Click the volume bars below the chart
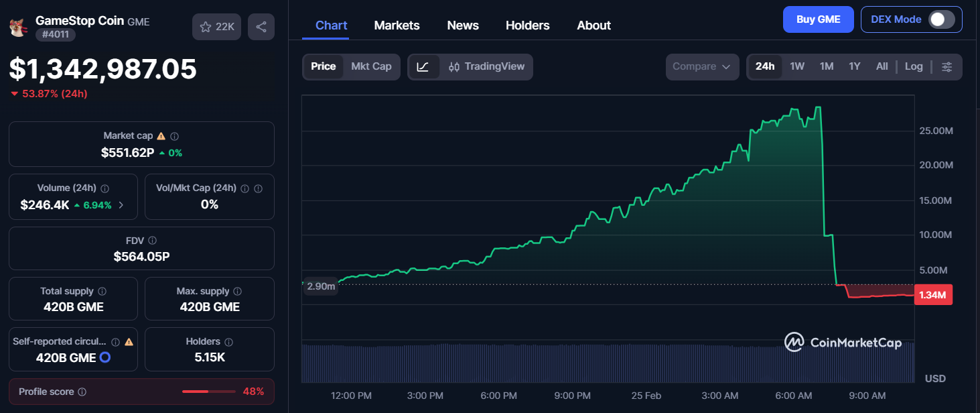Viewport: 980px width, 413px height. [608, 363]
